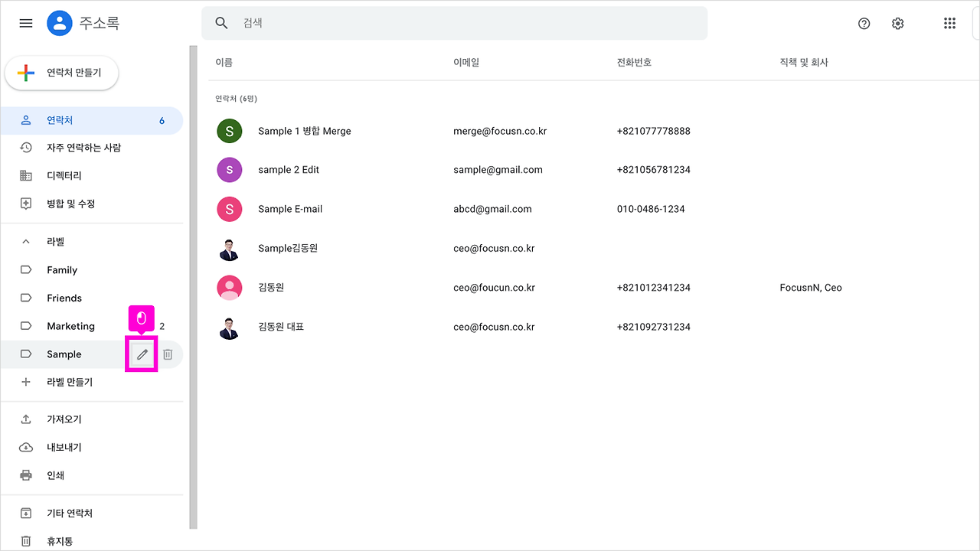Click the 내보내기 export cloud icon
This screenshot has height=551, width=980.
(26, 447)
